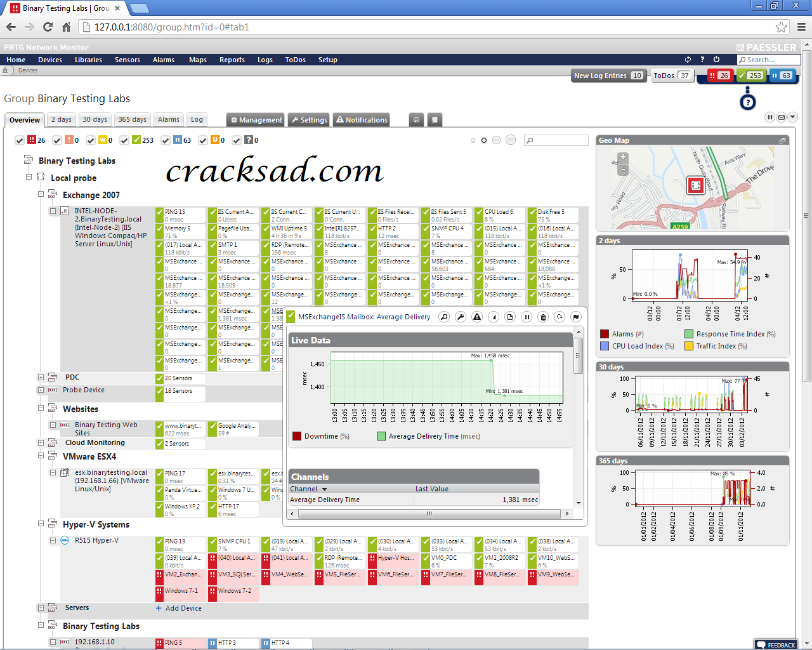
Task: Open sensor notifications triangle icon in popup
Action: point(477,317)
